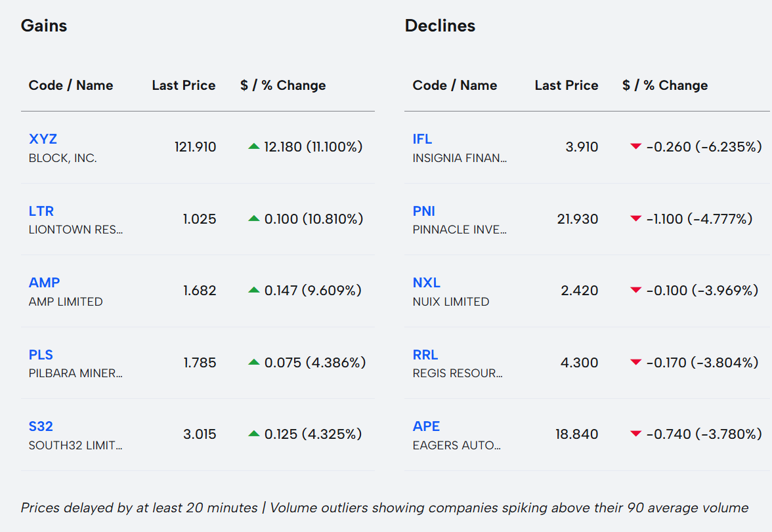Open the APE stock code link

(426, 426)
